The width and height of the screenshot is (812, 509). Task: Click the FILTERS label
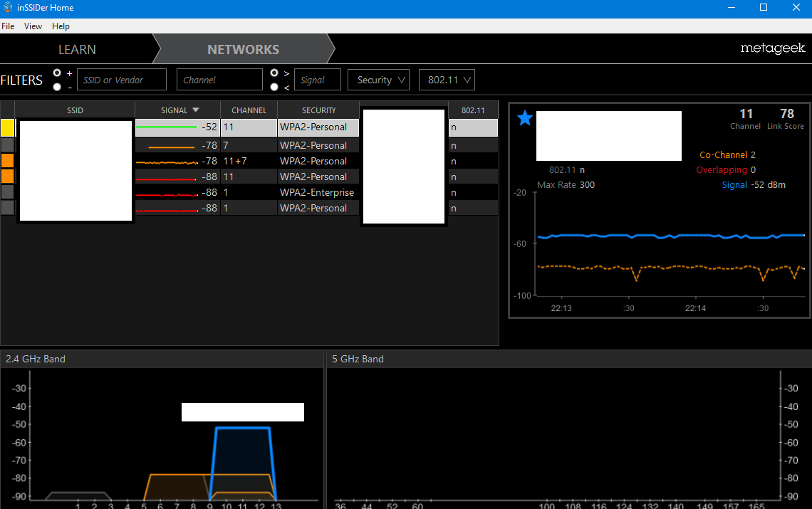pos(21,80)
